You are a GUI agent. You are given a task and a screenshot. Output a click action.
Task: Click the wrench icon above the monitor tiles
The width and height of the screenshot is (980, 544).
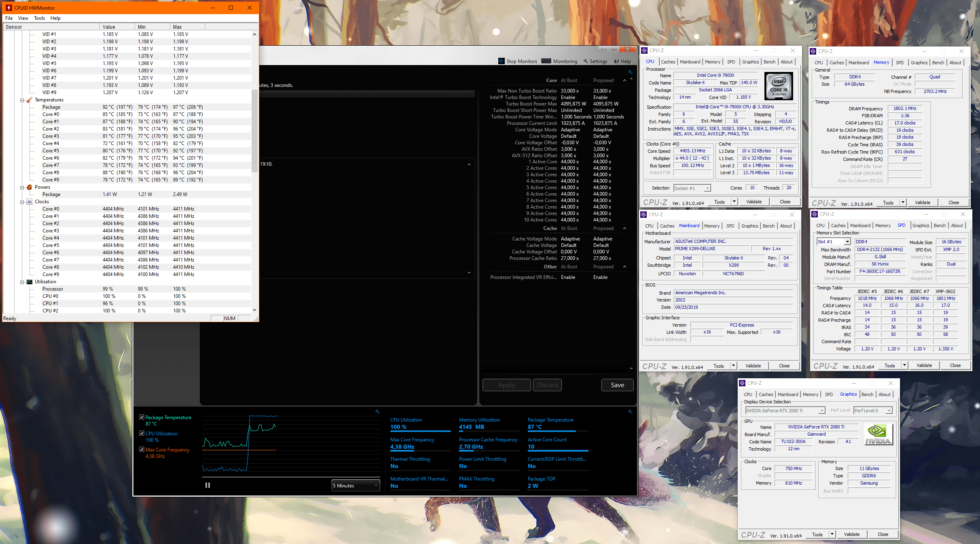click(630, 411)
